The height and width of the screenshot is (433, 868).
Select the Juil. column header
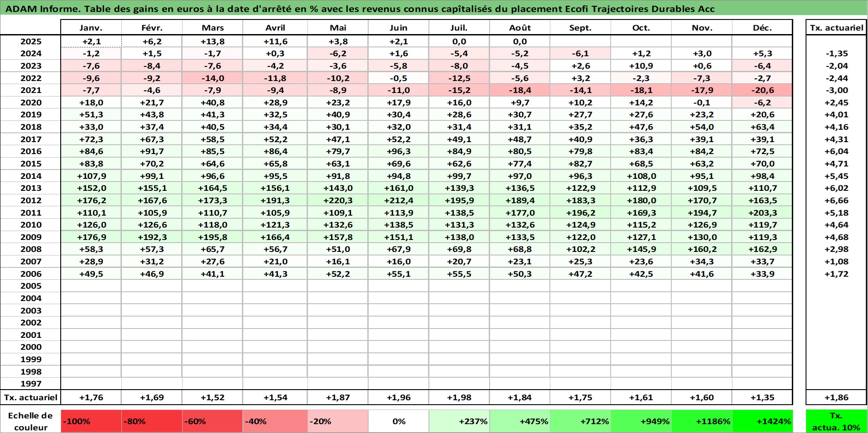[459, 27]
